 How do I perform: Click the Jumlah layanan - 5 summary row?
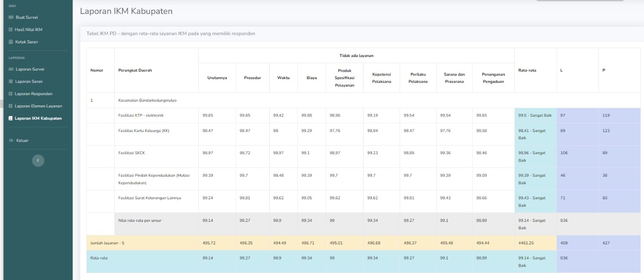point(107,243)
